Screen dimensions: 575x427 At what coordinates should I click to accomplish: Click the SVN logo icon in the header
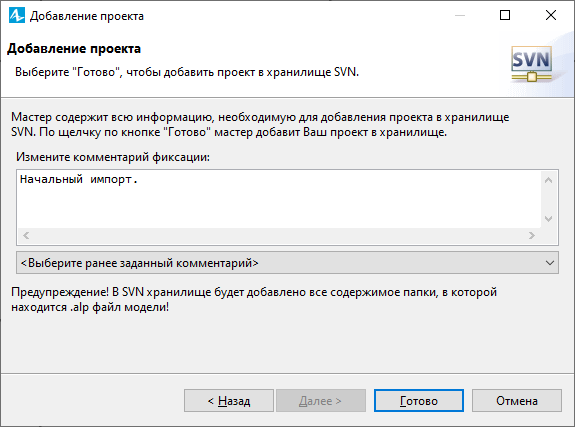532,64
